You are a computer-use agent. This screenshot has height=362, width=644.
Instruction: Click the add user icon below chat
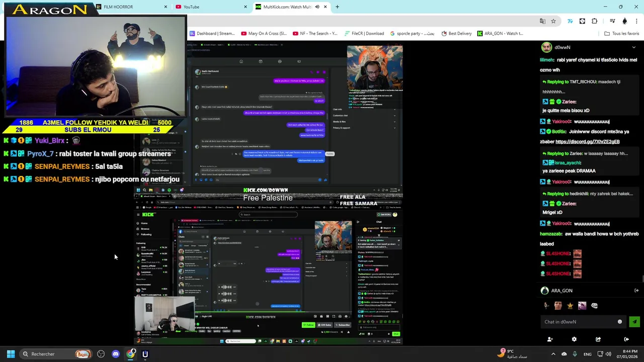550,339
